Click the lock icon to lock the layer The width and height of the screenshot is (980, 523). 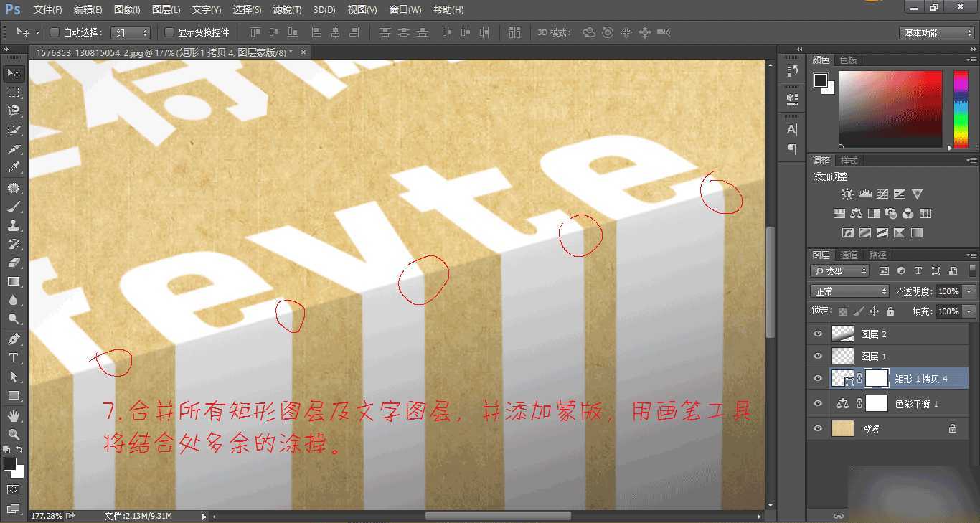point(890,311)
